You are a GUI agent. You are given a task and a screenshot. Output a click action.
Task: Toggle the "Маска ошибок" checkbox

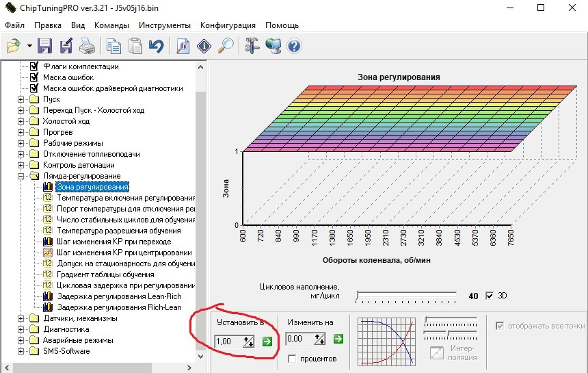[34, 77]
